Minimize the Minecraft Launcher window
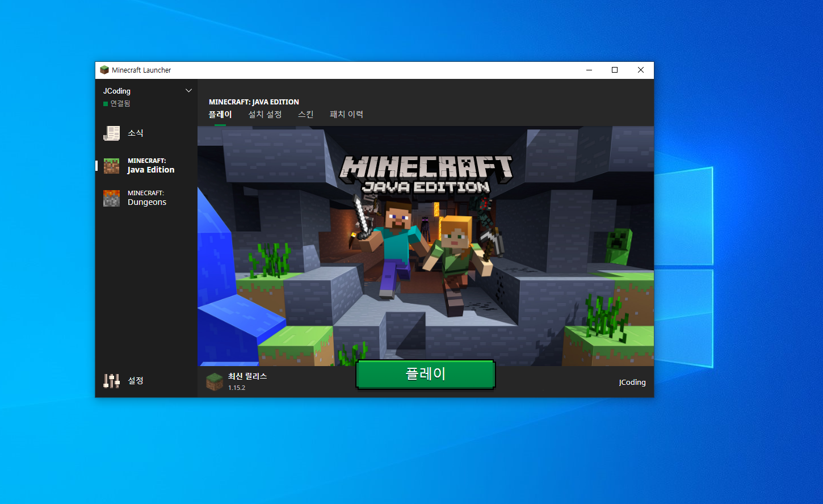This screenshot has height=504, width=823. pyautogui.click(x=589, y=70)
